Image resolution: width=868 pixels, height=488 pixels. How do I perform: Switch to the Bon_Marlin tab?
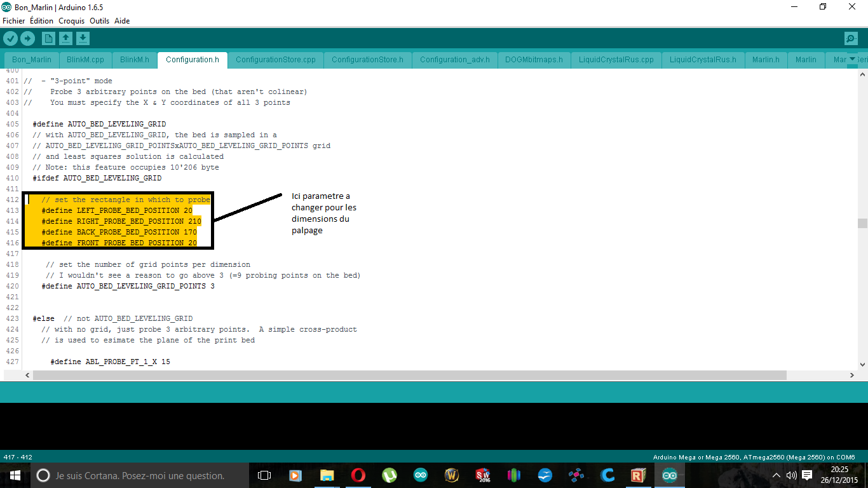point(32,60)
